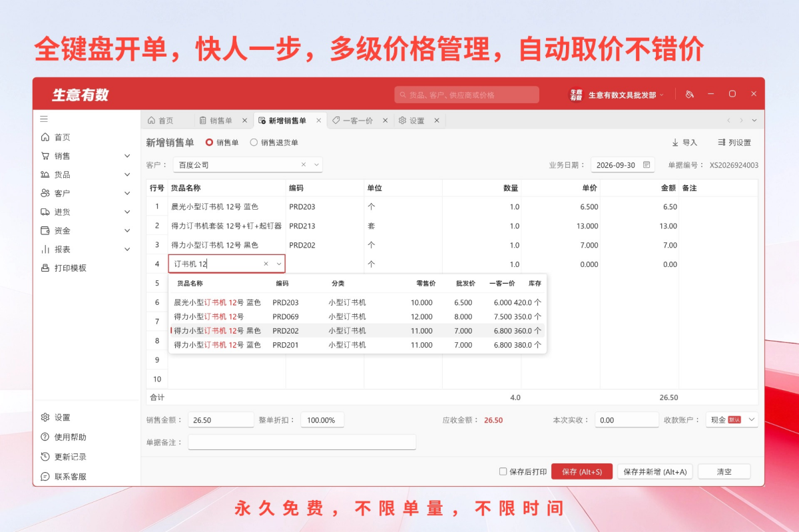Select row 2 得力订书机套装 product cell
Screen dimensions: 799x532
click(x=226, y=226)
